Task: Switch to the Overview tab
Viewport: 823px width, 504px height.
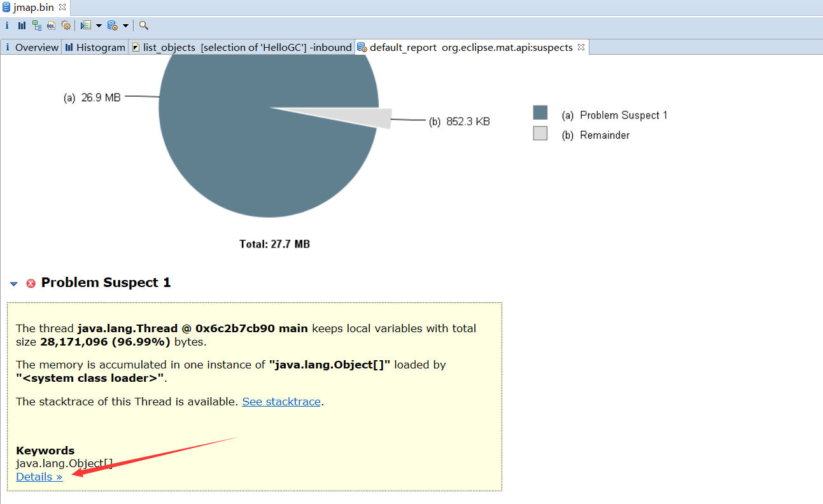Action: point(32,47)
